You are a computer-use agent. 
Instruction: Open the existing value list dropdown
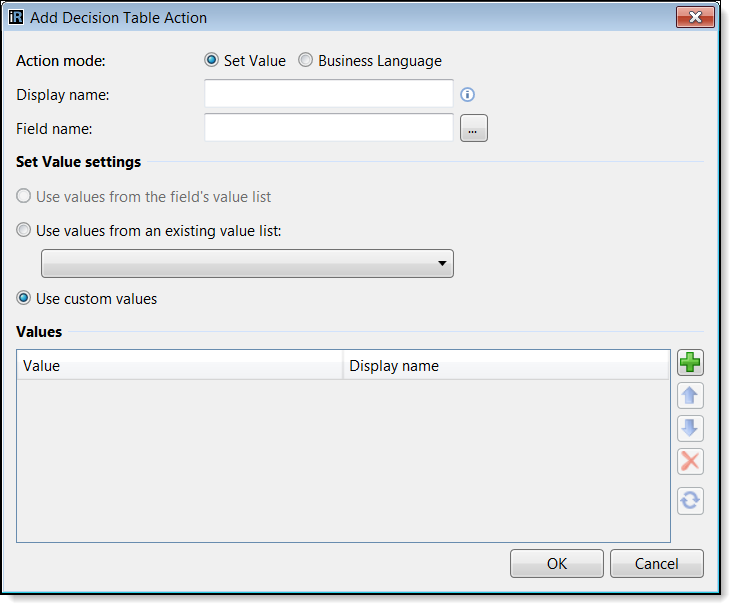(247, 264)
